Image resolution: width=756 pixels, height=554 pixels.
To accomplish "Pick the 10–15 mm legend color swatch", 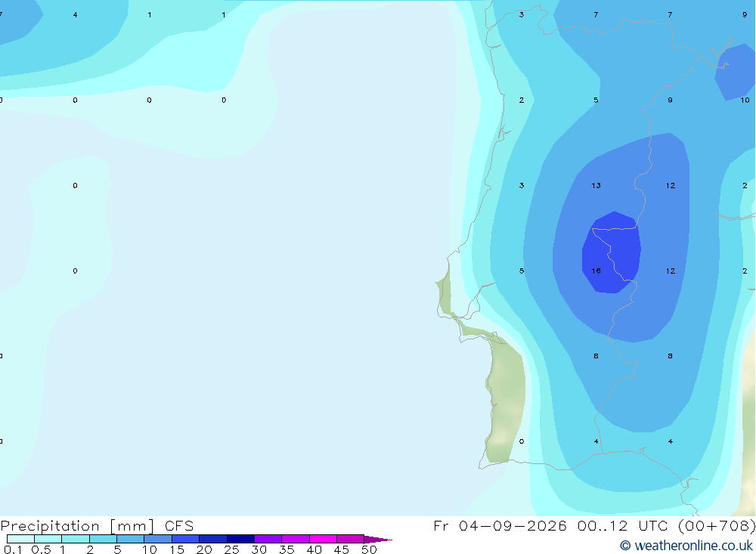I will click(158, 539).
